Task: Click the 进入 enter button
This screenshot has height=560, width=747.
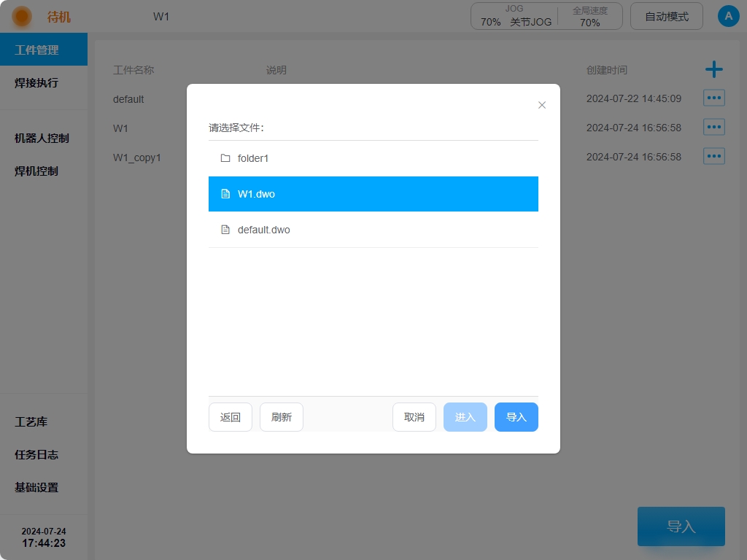Action: point(465,417)
